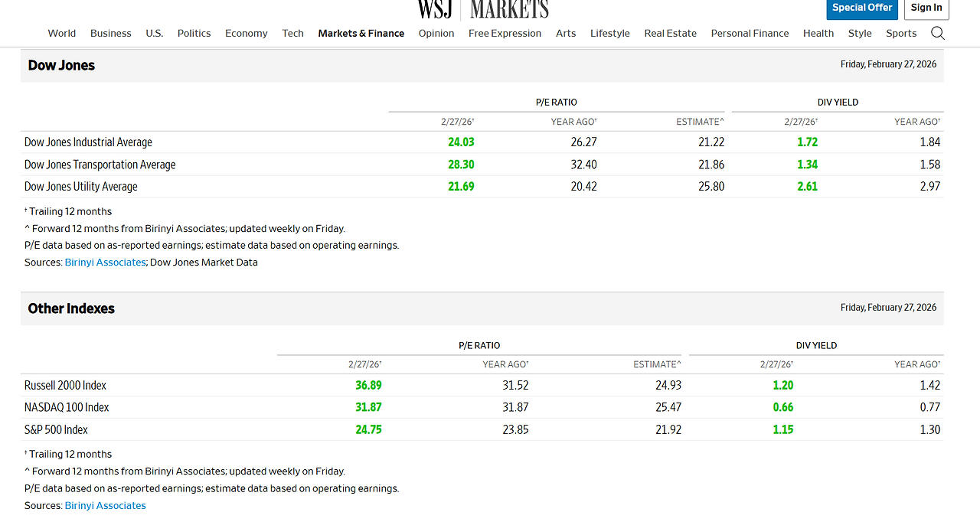The width and height of the screenshot is (980, 522).
Task: Open the Opinion section
Action: point(436,33)
